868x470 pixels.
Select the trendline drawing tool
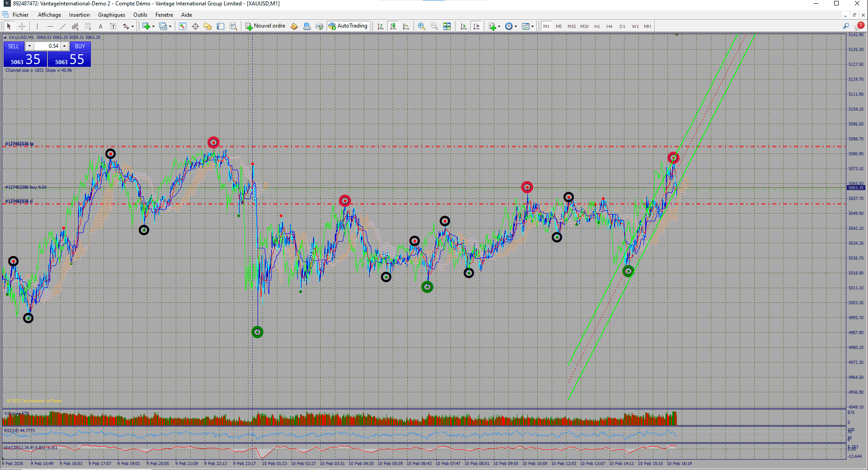click(x=63, y=26)
